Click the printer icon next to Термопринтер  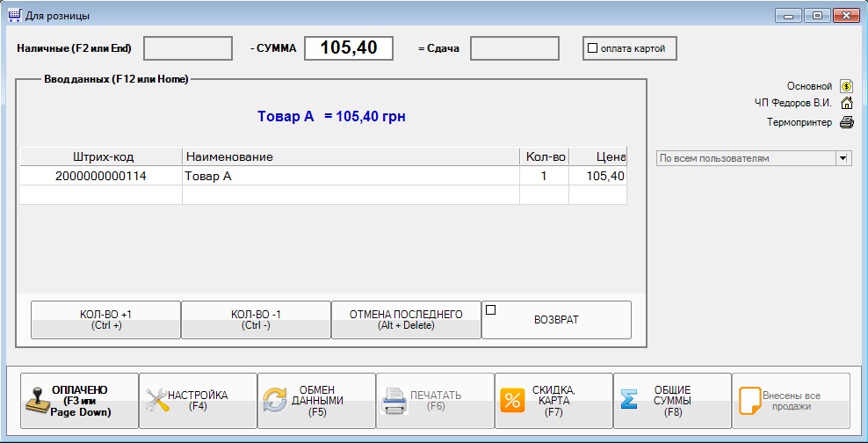pyautogui.click(x=846, y=122)
